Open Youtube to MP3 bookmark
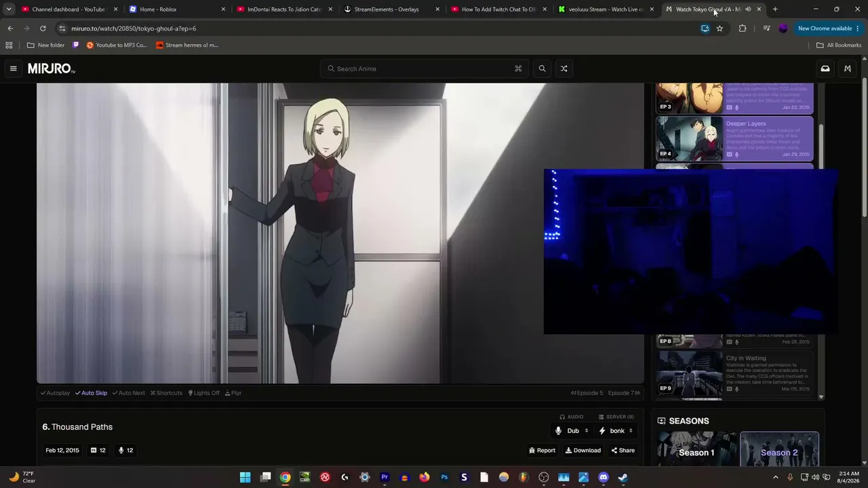 point(117,45)
